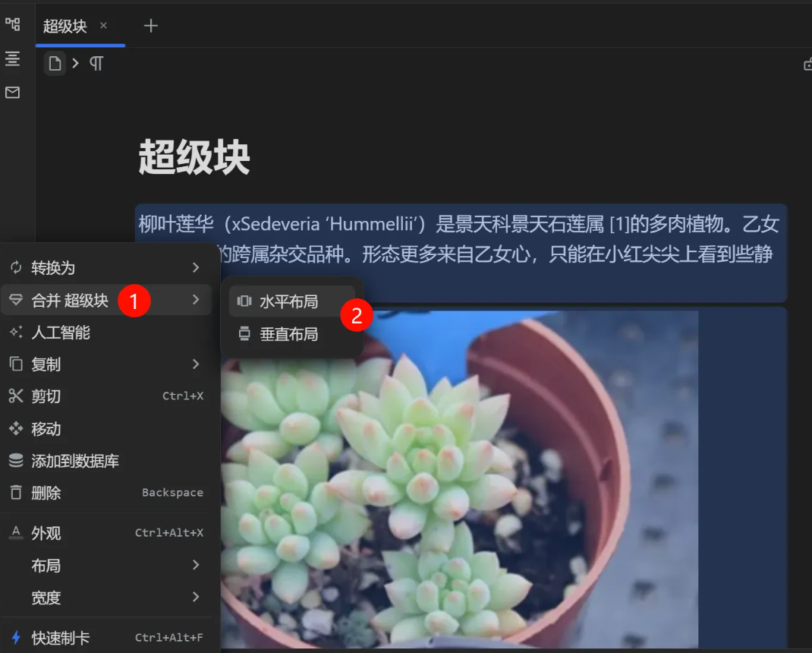Click the Ctrl+Alt+X shortcut label

pos(169,533)
